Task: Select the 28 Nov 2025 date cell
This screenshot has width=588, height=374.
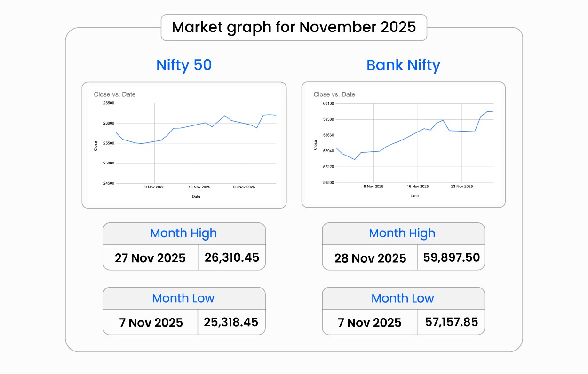Action: click(x=370, y=258)
